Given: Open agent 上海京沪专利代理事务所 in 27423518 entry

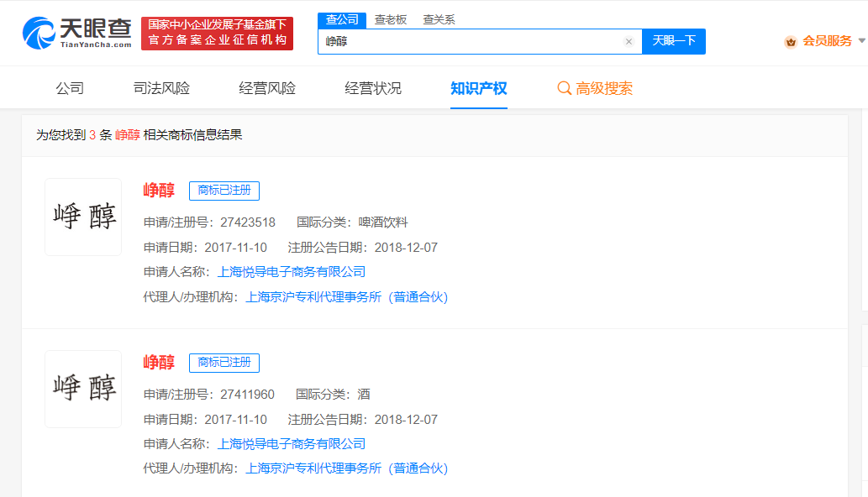Looking at the screenshot, I should 346,297.
